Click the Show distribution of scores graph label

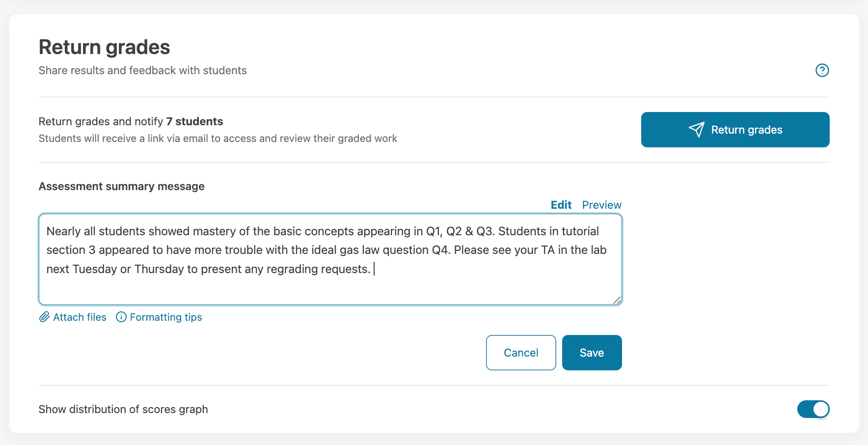click(x=123, y=409)
